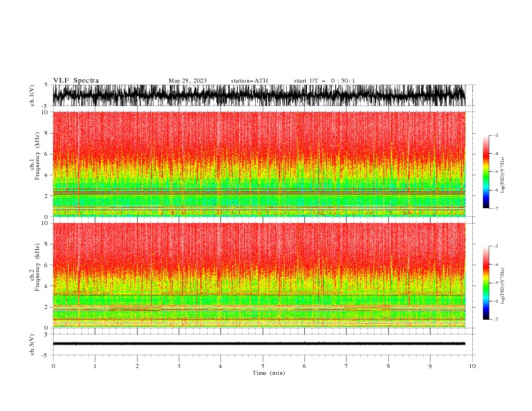The width and height of the screenshot is (532, 411).
Task: Select the "Time (min)" axis label
Action: [269, 373]
